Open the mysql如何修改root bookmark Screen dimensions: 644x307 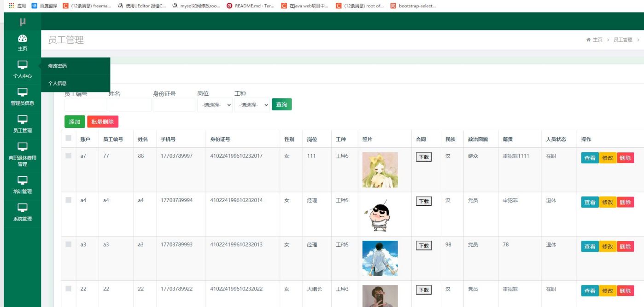pos(197,6)
